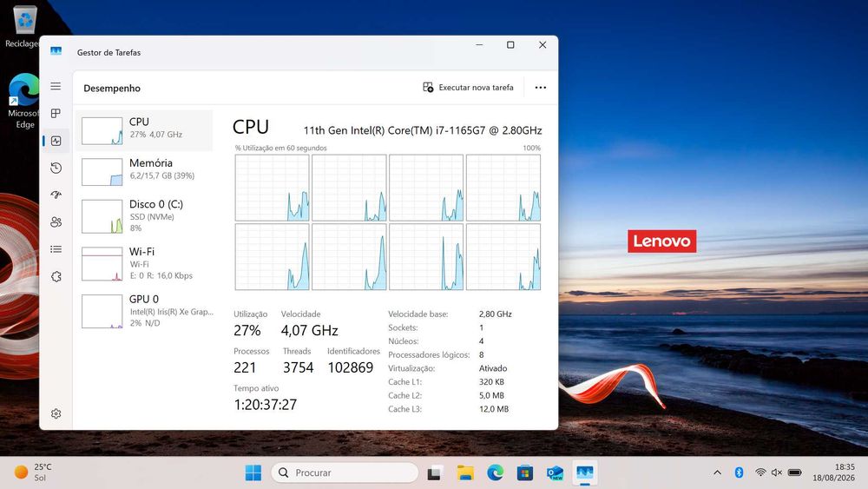The height and width of the screenshot is (489, 868).
Task: Open Task View on the taskbar
Action: [434, 473]
